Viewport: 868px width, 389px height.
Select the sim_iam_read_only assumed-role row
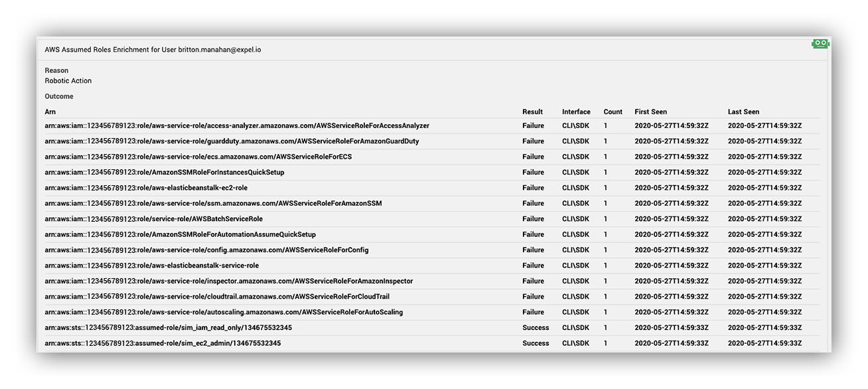click(432, 328)
